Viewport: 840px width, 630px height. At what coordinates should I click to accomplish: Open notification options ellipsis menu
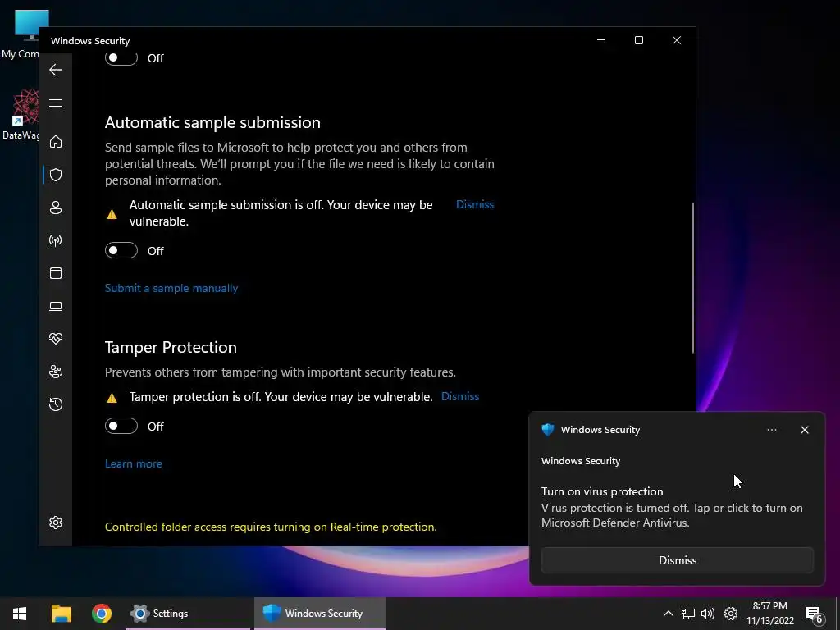point(771,430)
